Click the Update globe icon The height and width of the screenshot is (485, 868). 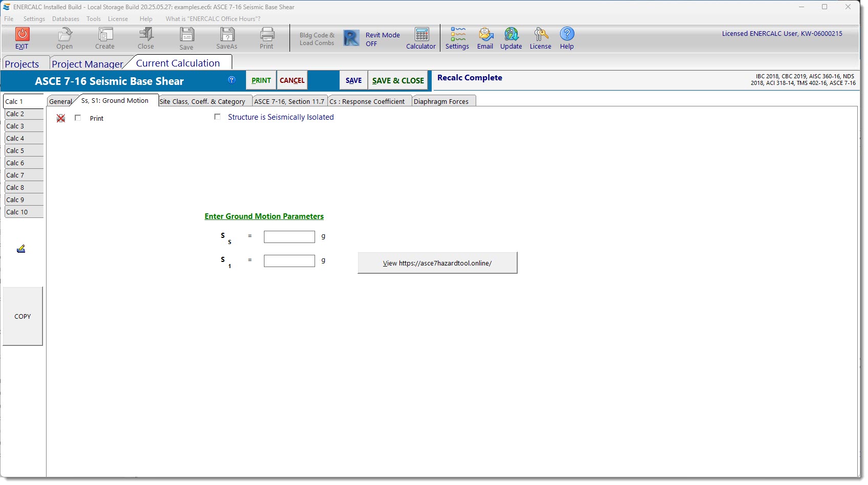coord(511,35)
